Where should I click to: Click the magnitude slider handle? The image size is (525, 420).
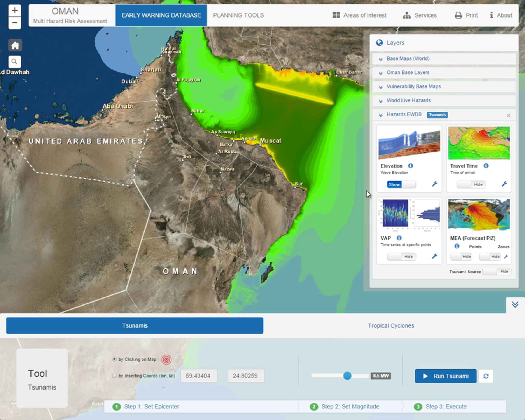tap(347, 376)
